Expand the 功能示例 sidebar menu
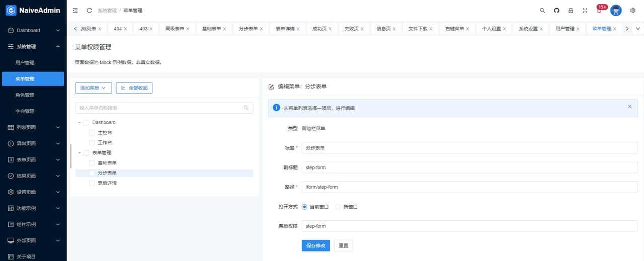The width and height of the screenshot is (644, 261). tap(33, 208)
